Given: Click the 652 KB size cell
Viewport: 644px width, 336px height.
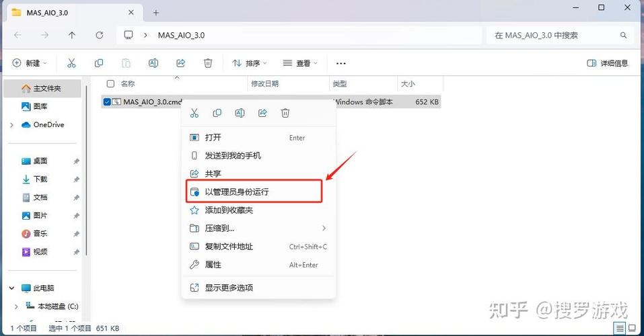Looking at the screenshot, I should click(x=427, y=101).
